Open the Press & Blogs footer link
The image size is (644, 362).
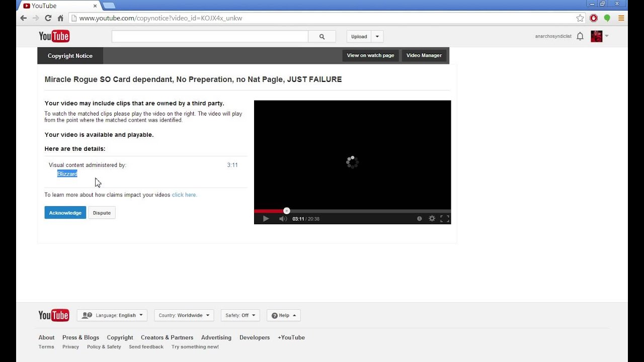(80, 337)
